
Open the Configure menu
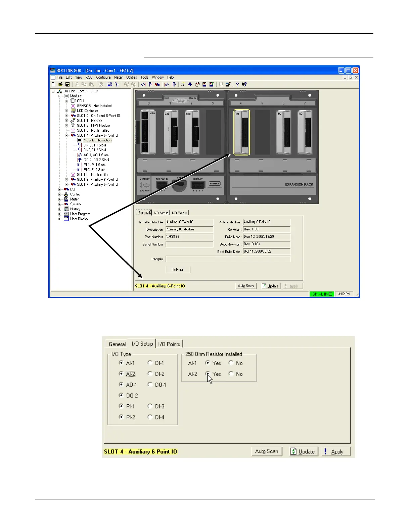[103, 77]
